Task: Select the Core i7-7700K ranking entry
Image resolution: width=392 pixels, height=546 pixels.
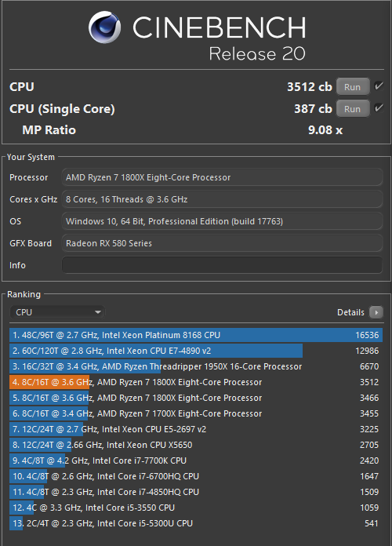Action: (196, 460)
